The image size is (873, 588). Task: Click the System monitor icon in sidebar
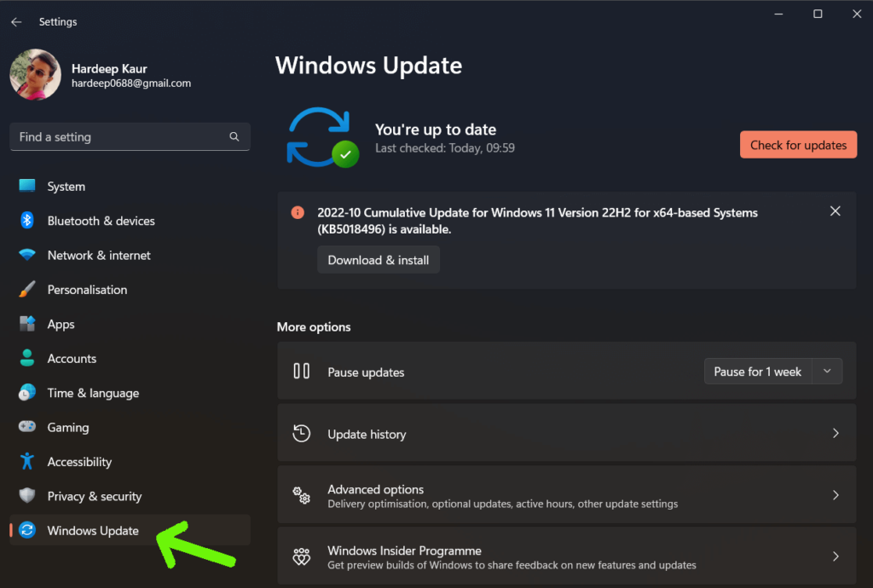pos(27,187)
